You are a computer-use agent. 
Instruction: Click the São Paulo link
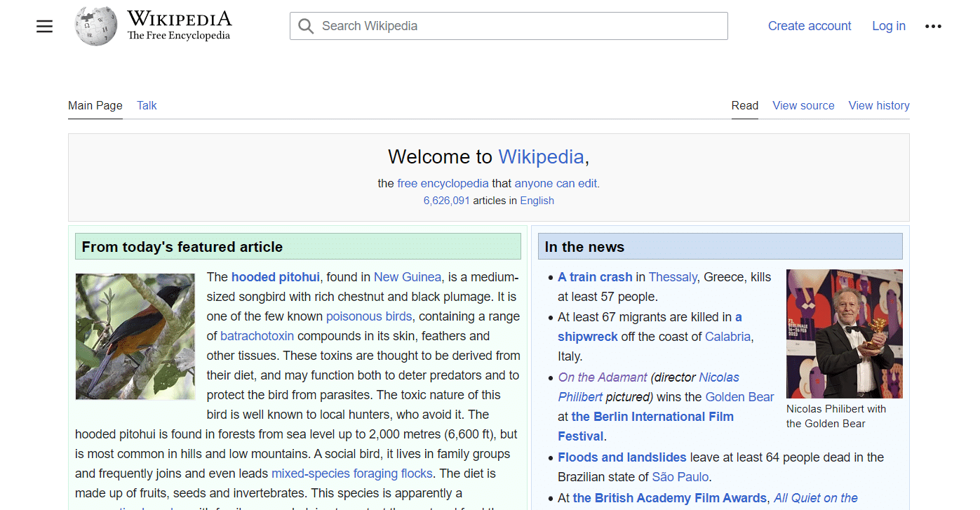click(680, 477)
